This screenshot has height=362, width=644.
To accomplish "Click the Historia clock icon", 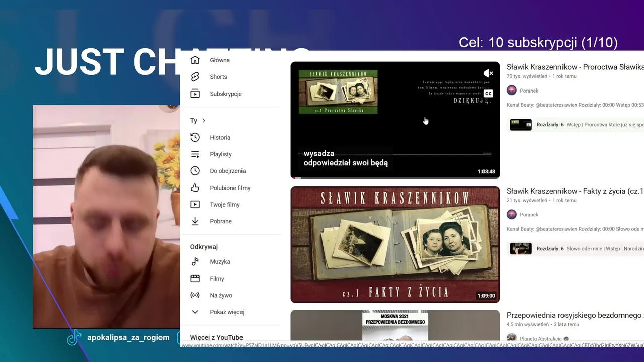I will [x=195, y=137].
